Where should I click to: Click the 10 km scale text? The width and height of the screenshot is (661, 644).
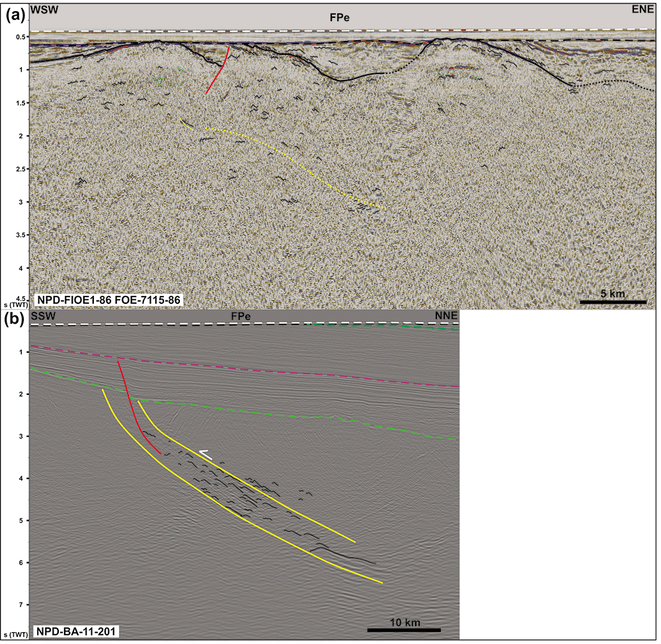(x=405, y=622)
